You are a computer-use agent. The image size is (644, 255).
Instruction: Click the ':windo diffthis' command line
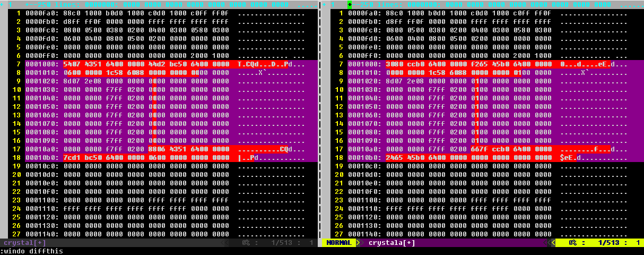(33, 251)
